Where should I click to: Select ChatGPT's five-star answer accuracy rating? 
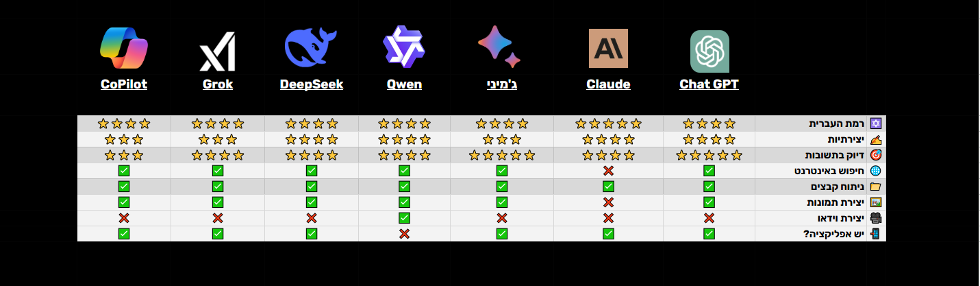(709, 155)
